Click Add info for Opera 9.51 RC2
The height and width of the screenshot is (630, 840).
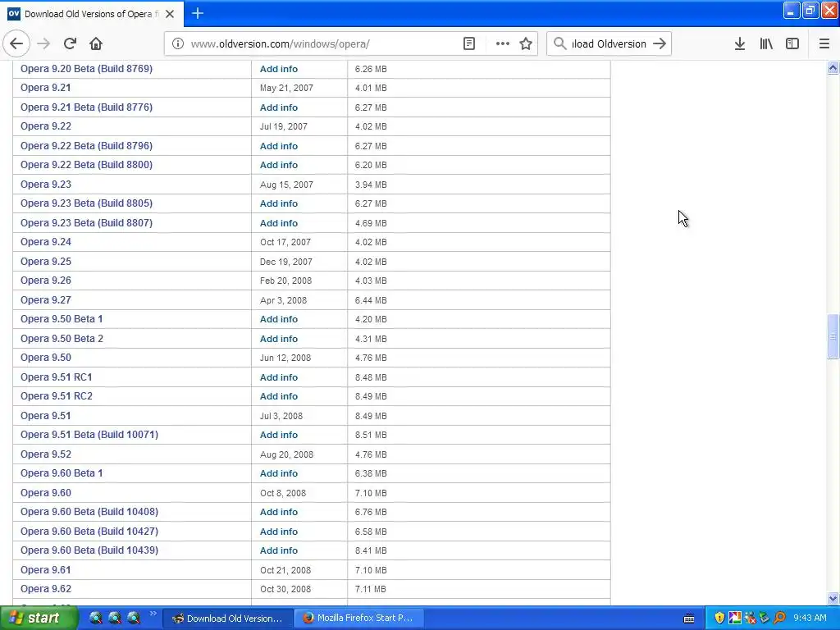pyautogui.click(x=279, y=396)
